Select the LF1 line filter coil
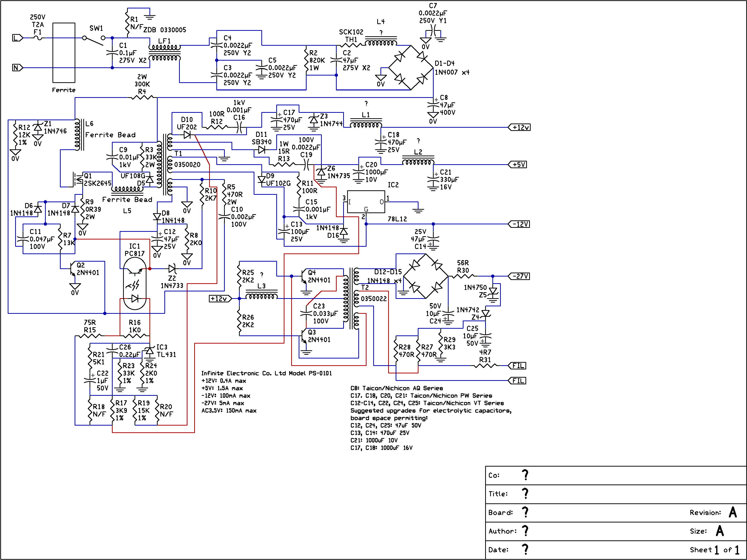This screenshot has width=747, height=560. point(164,53)
